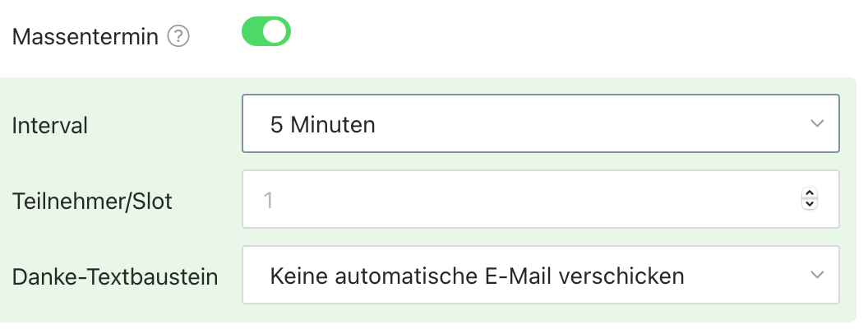The image size is (868, 334).
Task: Disable the Massentermin switch
Action: point(266,31)
